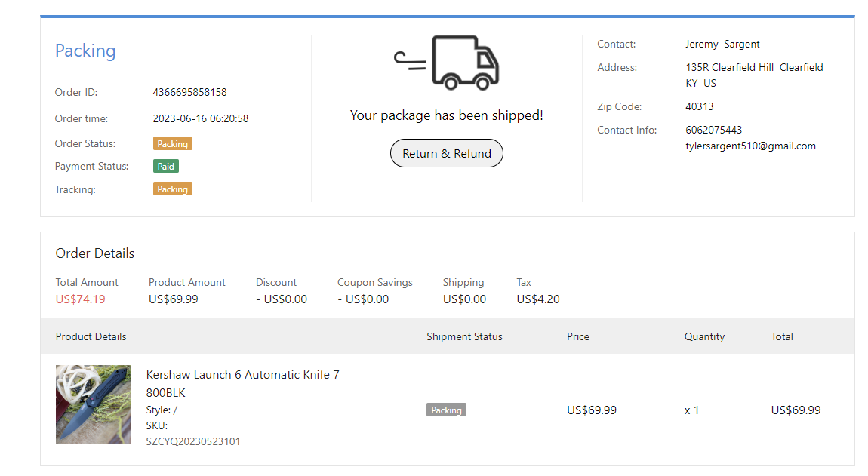Click the SKU code SZCYQ20230523101

click(x=193, y=441)
